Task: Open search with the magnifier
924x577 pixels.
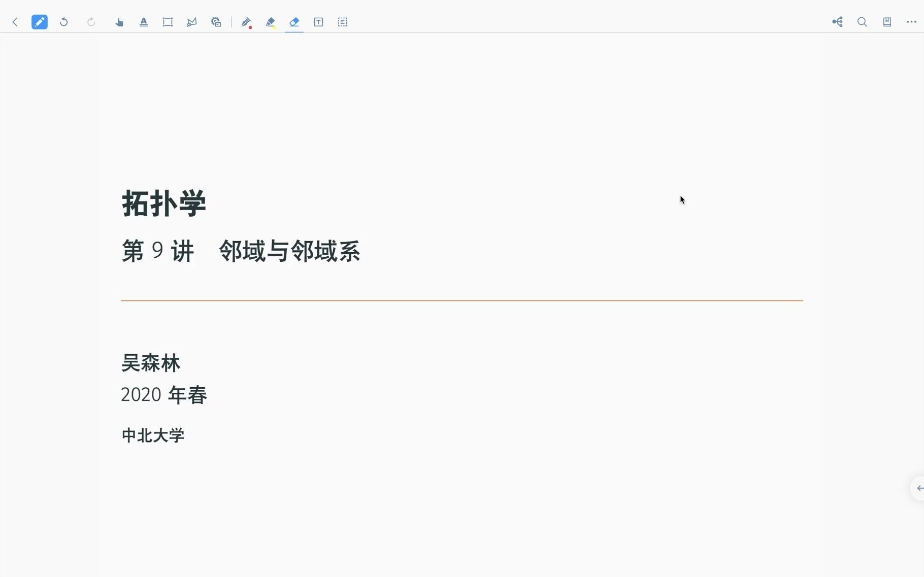Action: tap(862, 22)
